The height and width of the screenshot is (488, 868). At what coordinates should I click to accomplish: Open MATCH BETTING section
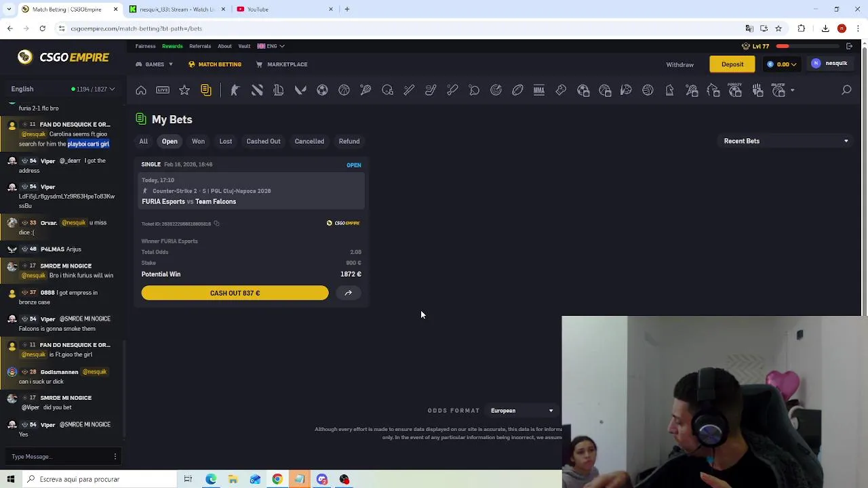point(215,64)
